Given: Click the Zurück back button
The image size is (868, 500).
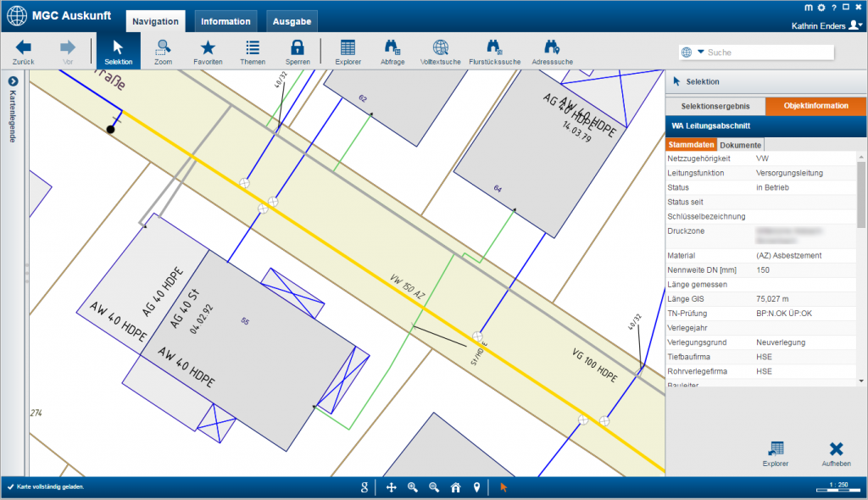Looking at the screenshot, I should [24, 52].
